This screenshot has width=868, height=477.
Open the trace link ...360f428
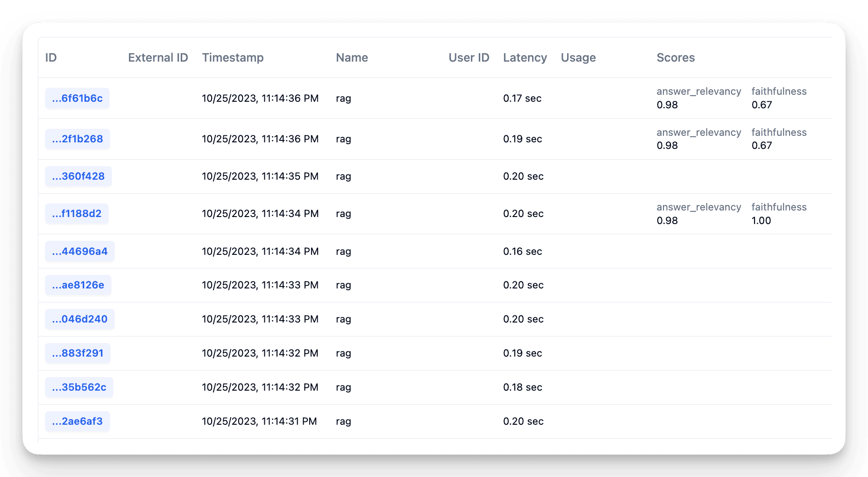(78, 176)
